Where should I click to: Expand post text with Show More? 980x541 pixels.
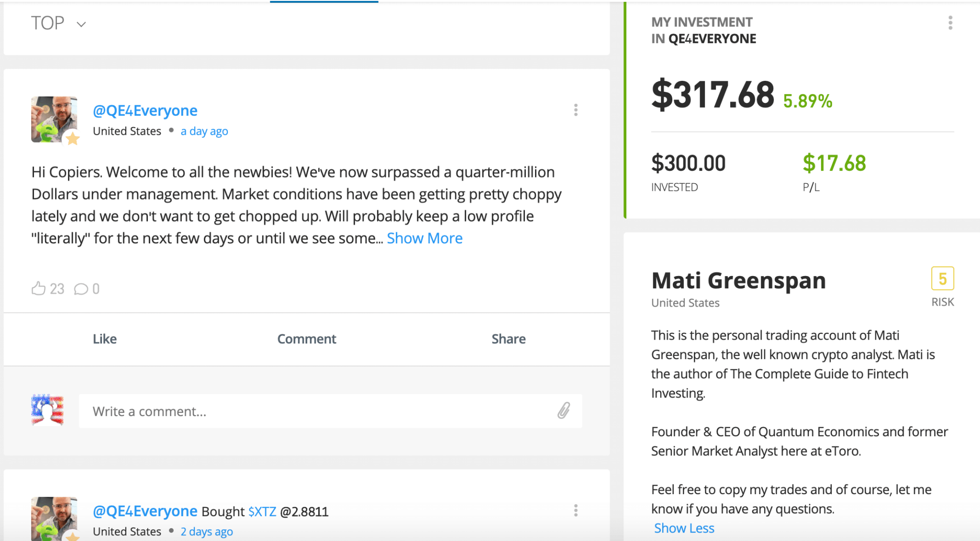click(424, 238)
